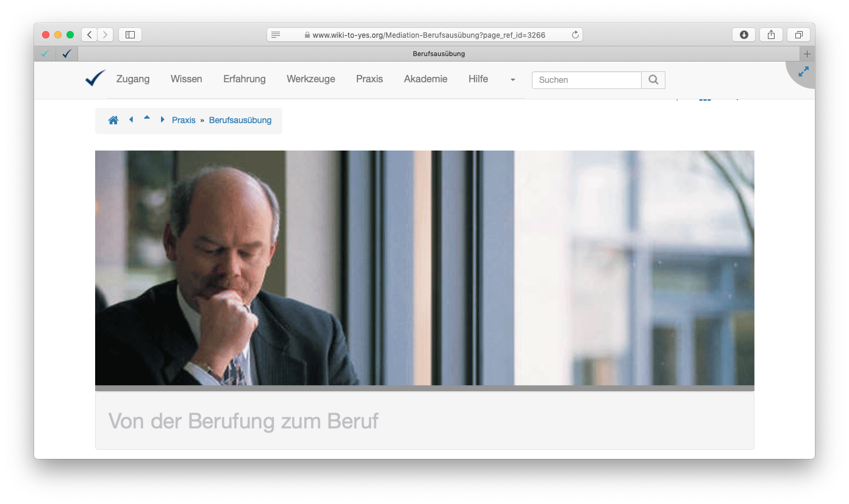Click the Safari share icon

pos(771,35)
